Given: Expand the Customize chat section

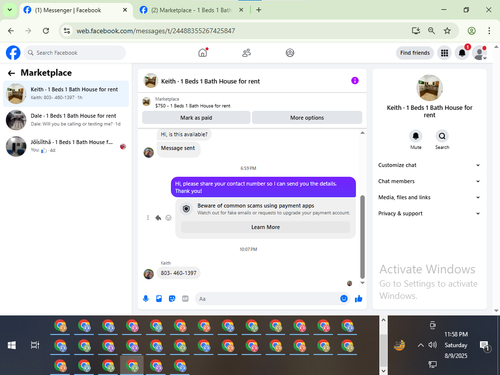Looking at the screenshot, I should [429, 165].
